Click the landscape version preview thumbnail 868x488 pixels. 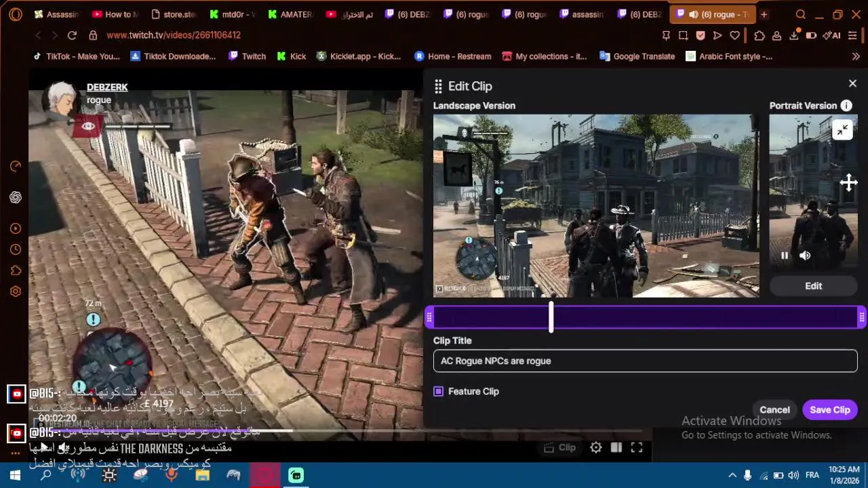(x=596, y=206)
